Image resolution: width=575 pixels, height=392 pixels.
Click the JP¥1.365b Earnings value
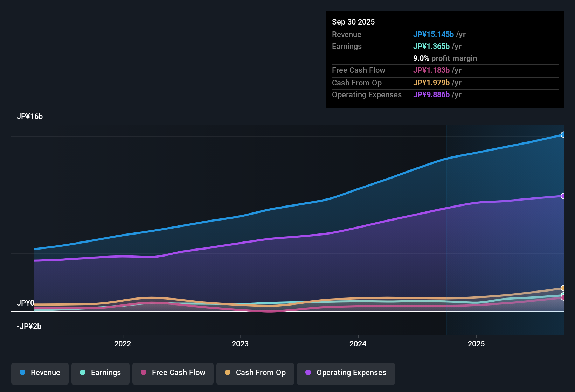[432, 46]
